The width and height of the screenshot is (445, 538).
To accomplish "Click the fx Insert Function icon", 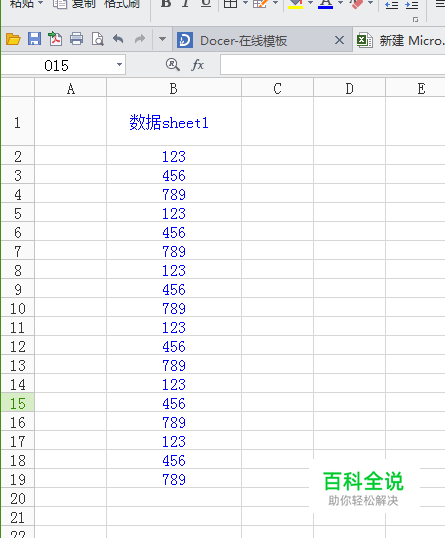I will point(198,65).
